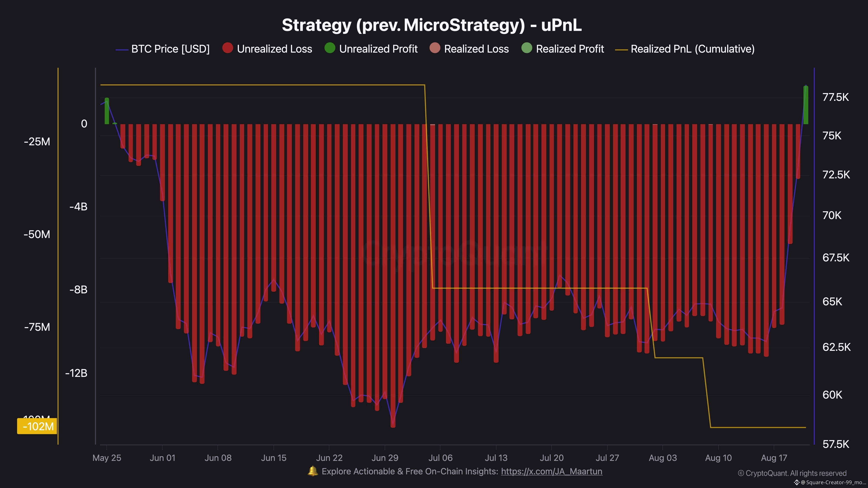This screenshot has width=868, height=488.
Task: Click the Jul 27 date label
Action: 607,458
